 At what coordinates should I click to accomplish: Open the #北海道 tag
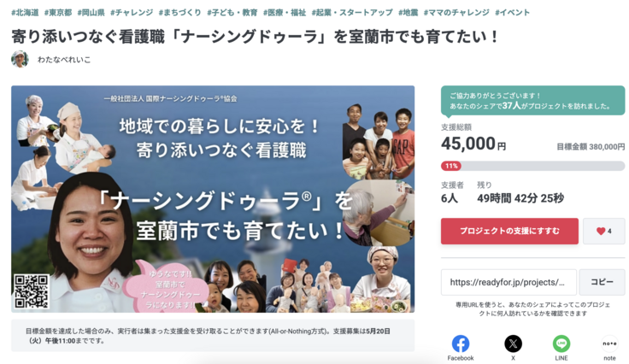[25, 13]
